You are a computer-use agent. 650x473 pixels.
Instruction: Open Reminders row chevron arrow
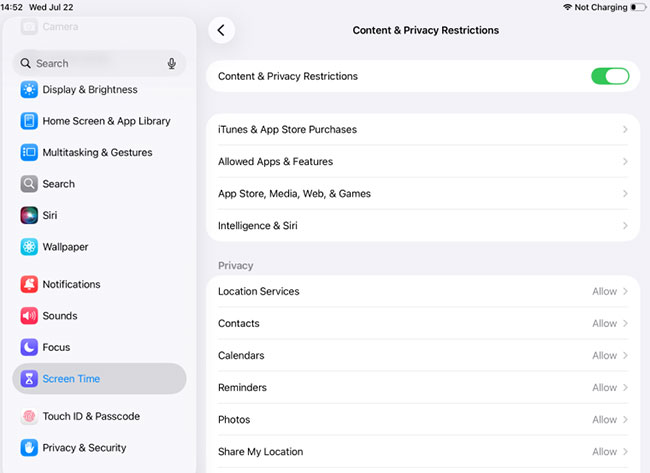coord(625,388)
